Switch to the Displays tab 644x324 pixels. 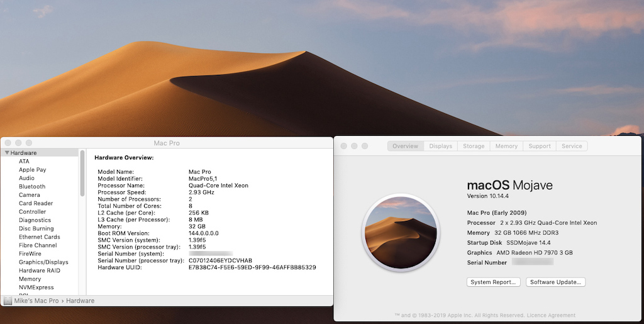[441, 146]
